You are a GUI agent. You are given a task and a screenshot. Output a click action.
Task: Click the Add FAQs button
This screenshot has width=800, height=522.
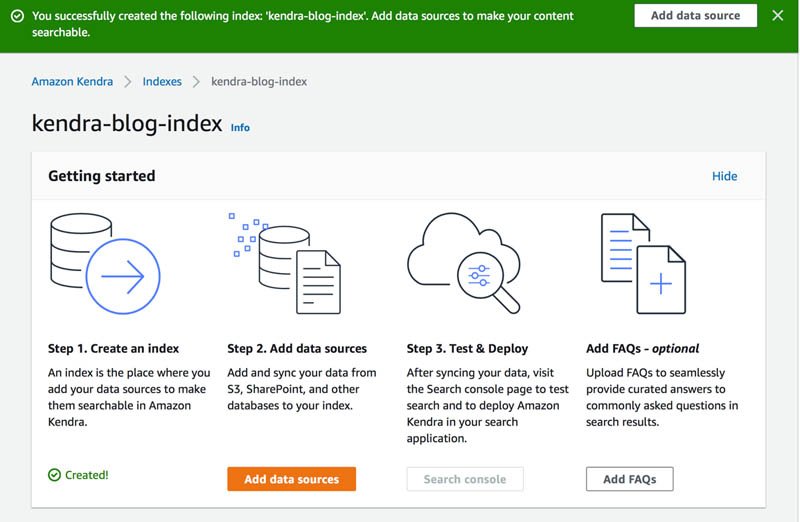tap(630, 479)
